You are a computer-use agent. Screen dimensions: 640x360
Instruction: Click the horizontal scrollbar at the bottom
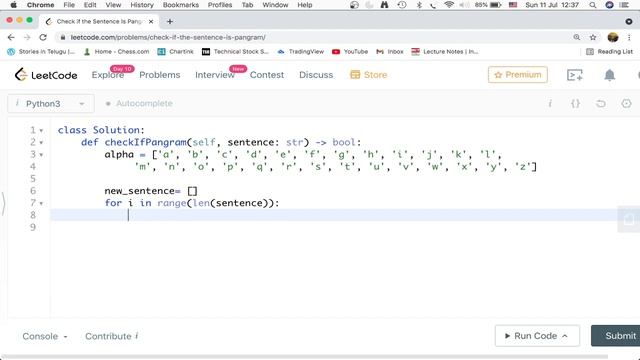pyautogui.click(x=304, y=357)
